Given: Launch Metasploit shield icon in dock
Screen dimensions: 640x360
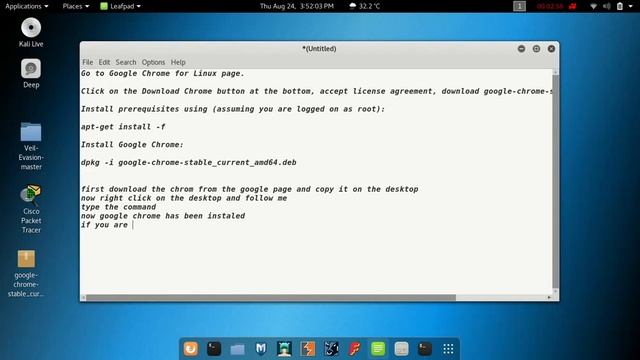Looking at the screenshot, I should pyautogui.click(x=261, y=349).
